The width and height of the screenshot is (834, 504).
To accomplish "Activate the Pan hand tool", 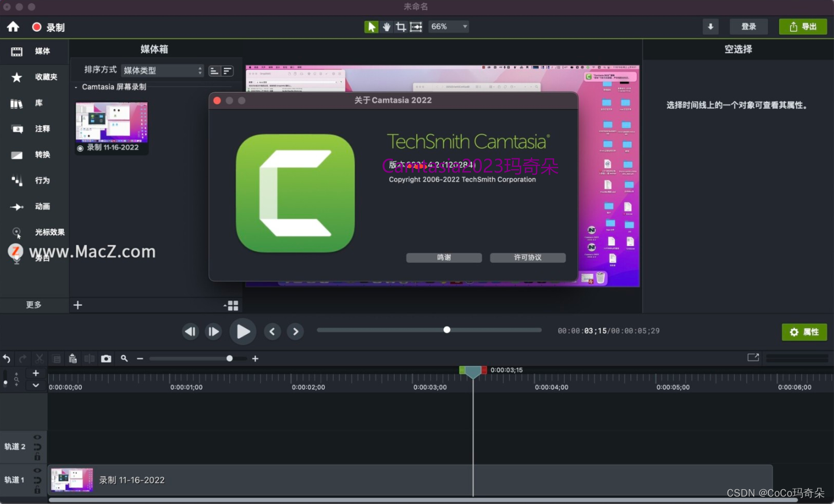I will pos(386,27).
